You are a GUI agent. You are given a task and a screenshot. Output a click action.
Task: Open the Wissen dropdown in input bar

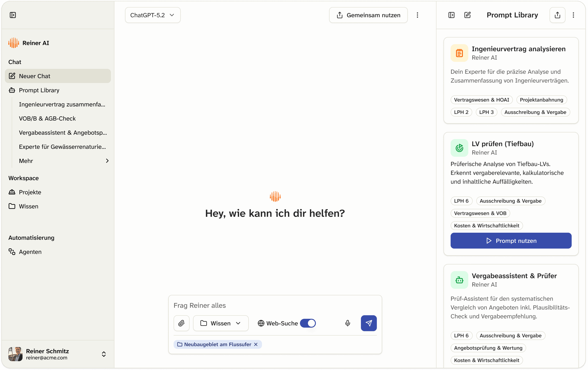coord(220,323)
